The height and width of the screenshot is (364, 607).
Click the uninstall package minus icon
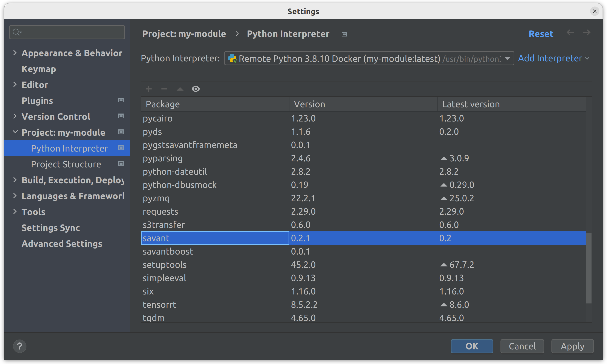(x=164, y=89)
